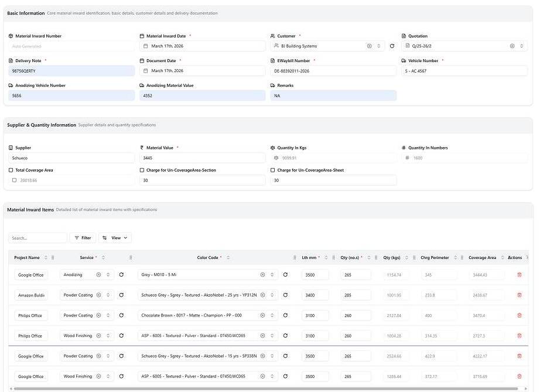The image size is (543, 392).
Task: Open the Filter button
Action: coord(83,238)
